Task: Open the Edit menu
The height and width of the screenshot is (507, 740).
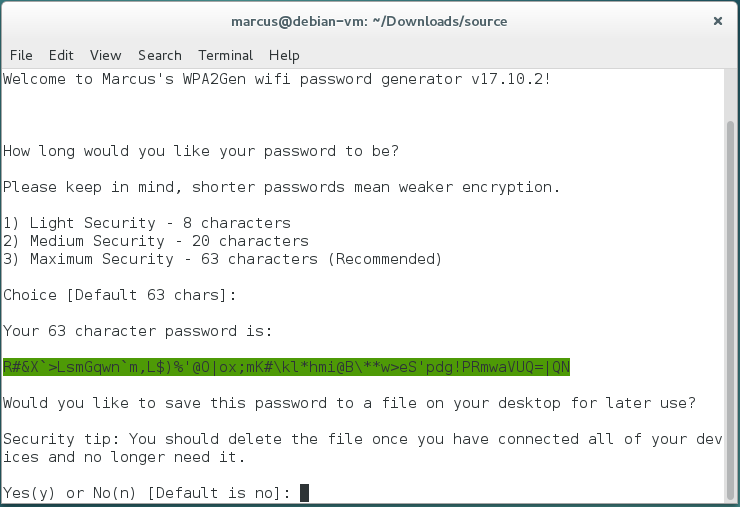Action: click(x=61, y=55)
